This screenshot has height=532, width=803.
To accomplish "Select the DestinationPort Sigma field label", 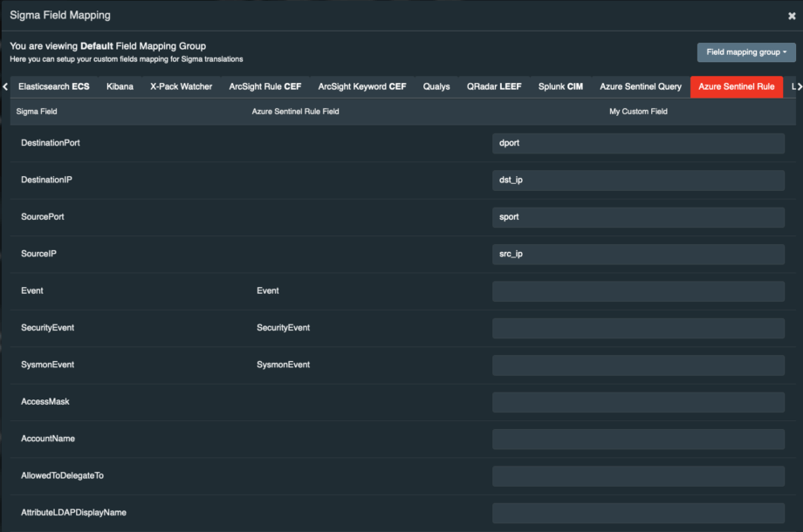I will (51, 143).
